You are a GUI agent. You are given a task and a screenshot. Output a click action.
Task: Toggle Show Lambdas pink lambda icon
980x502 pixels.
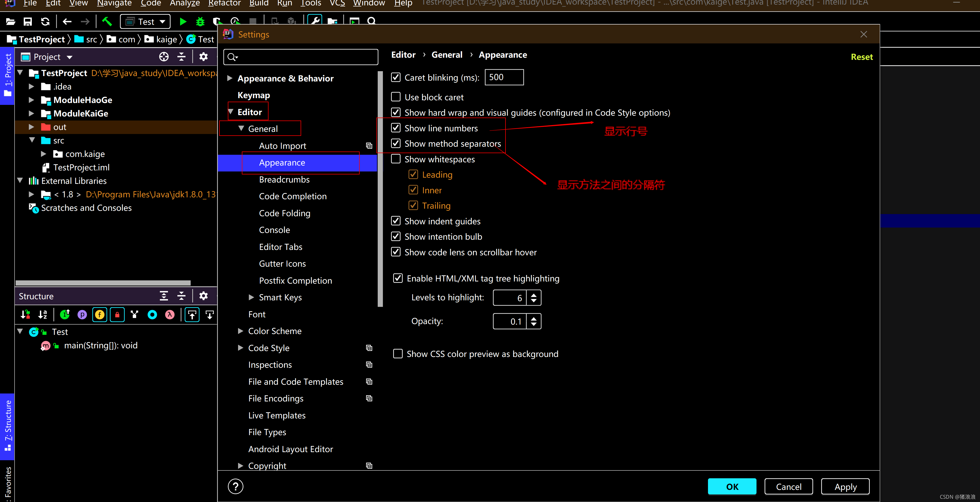pos(170,315)
